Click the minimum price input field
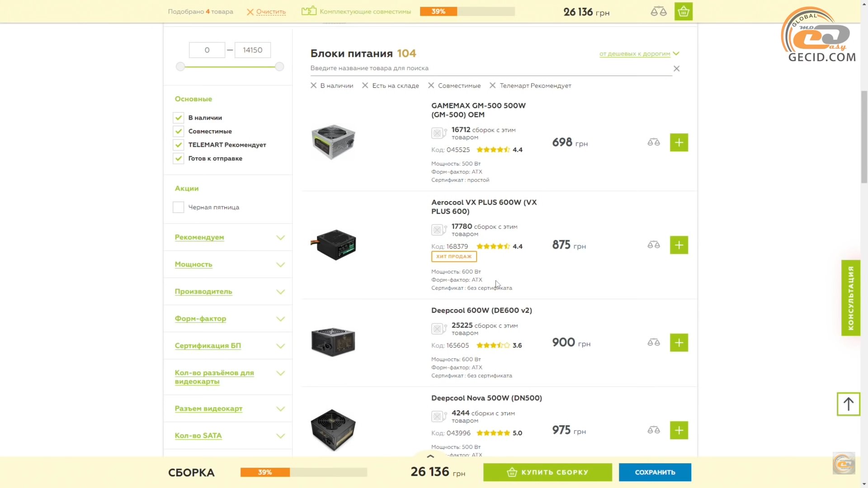The width and height of the screenshot is (868, 488). 207,50
